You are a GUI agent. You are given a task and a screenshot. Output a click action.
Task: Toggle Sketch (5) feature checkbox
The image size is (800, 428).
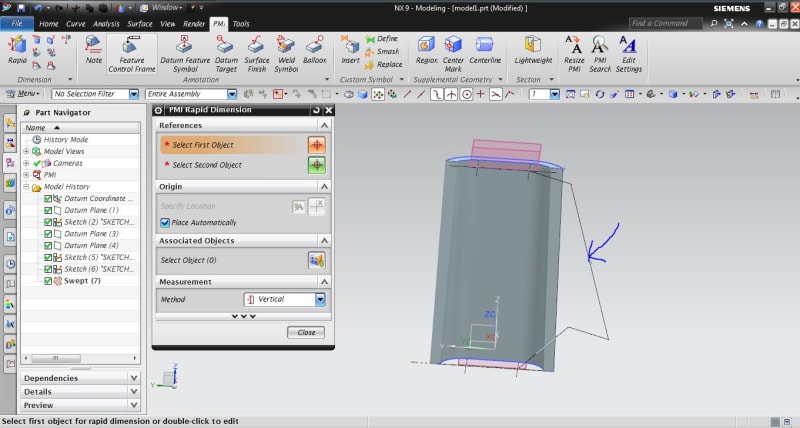point(48,257)
